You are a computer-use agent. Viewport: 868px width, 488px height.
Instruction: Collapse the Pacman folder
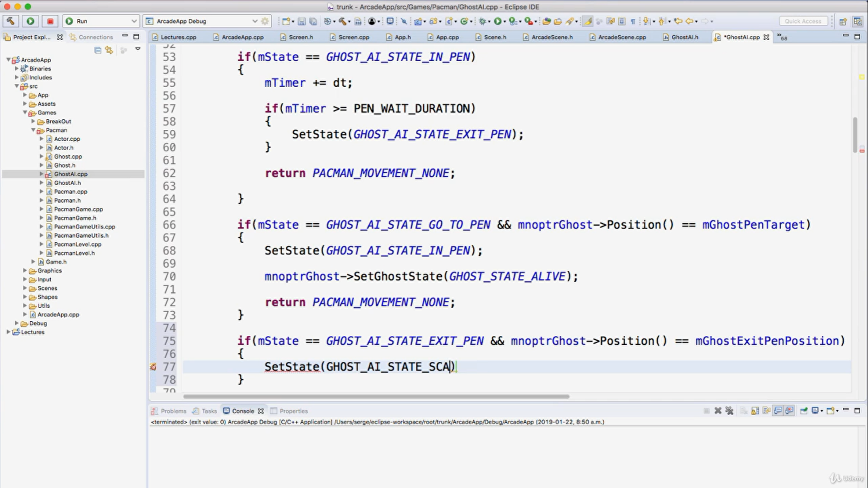pyautogui.click(x=33, y=130)
